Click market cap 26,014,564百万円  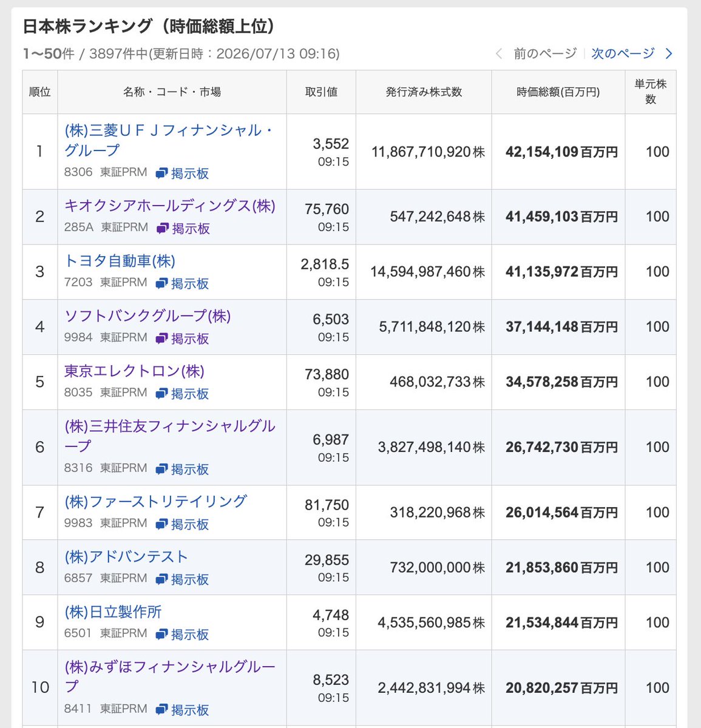(561, 513)
